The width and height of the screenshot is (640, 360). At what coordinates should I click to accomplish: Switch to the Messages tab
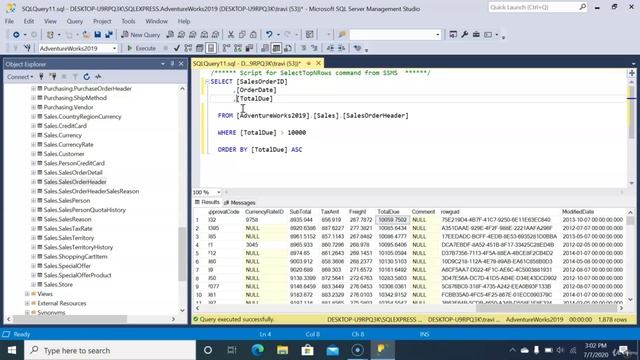[x=240, y=202]
